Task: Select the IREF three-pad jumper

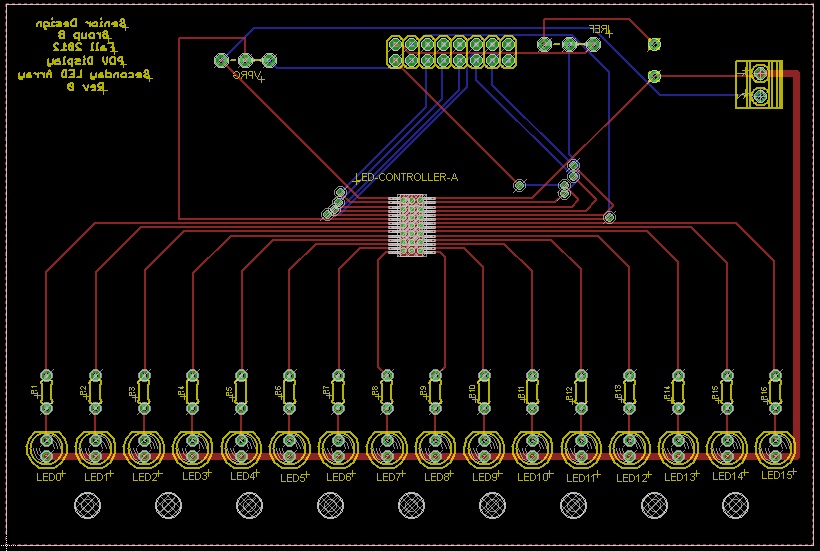Action: [x=570, y=44]
